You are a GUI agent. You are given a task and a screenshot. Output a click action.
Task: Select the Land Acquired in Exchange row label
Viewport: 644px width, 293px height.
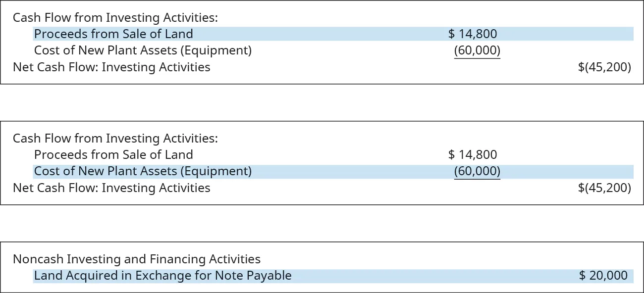pyautogui.click(x=162, y=276)
